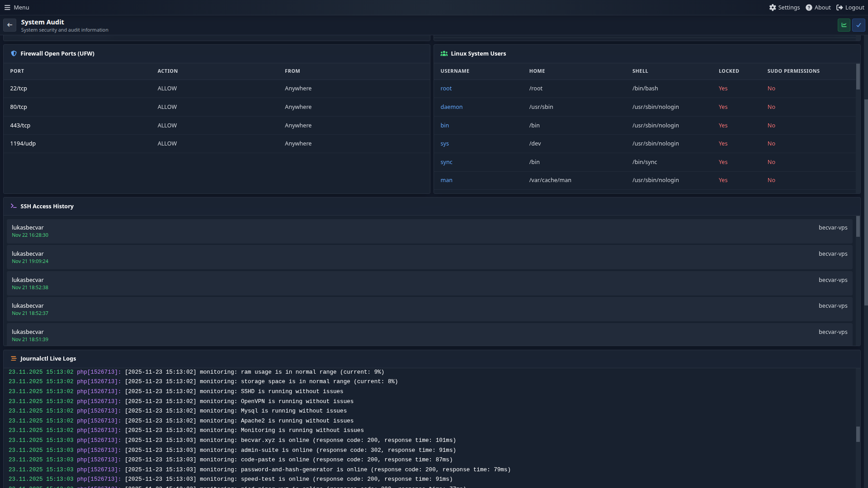Open the green chart statistics button
Image resolution: width=868 pixels, height=488 pixels.
click(844, 25)
